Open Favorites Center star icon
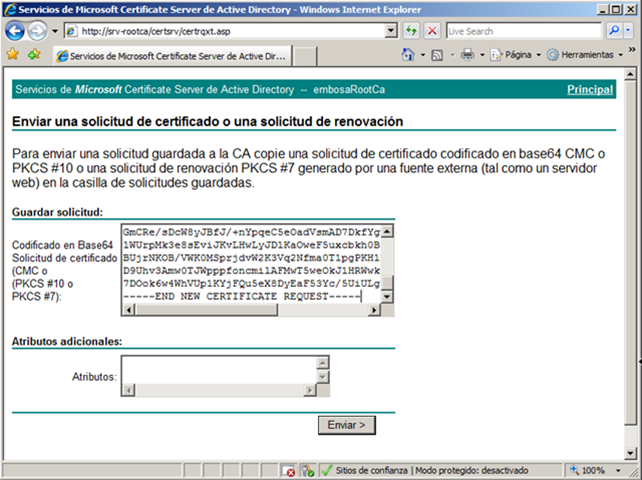The image size is (642, 480). 13,54
